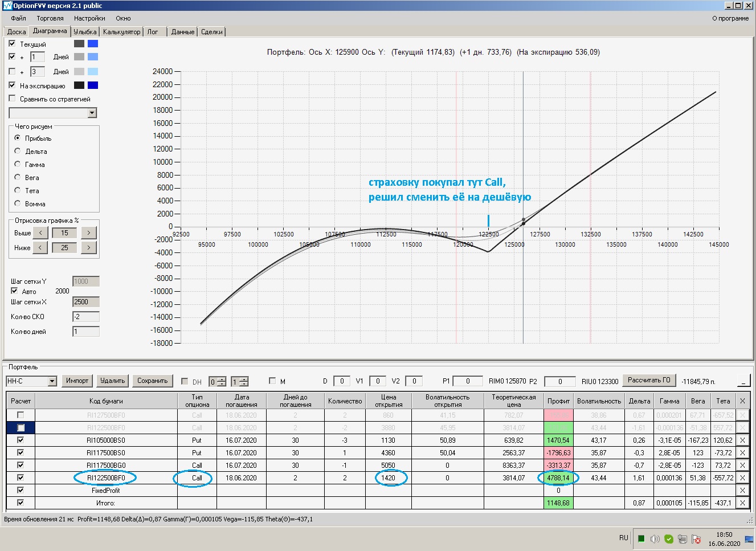Click the Импорт button
This screenshot has height=551, width=756.
(x=77, y=381)
